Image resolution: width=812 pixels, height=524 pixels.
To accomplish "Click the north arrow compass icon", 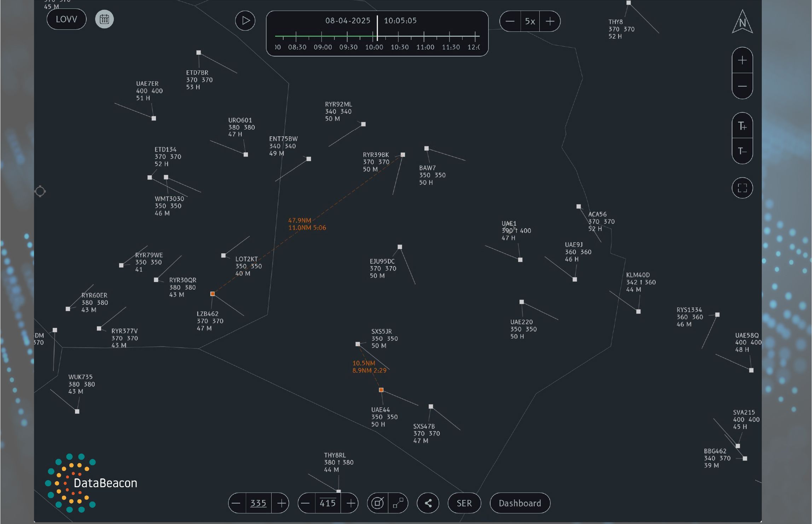I will pos(742,22).
